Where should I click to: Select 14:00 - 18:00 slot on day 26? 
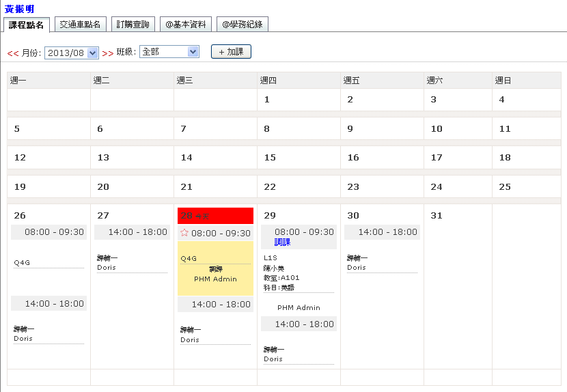coord(49,303)
